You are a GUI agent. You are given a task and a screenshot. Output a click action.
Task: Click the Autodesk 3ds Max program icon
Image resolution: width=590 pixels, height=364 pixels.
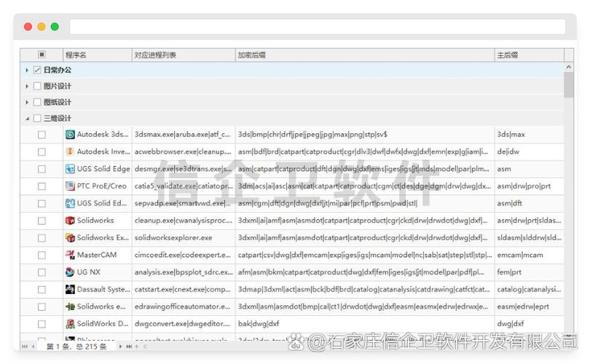coord(70,134)
